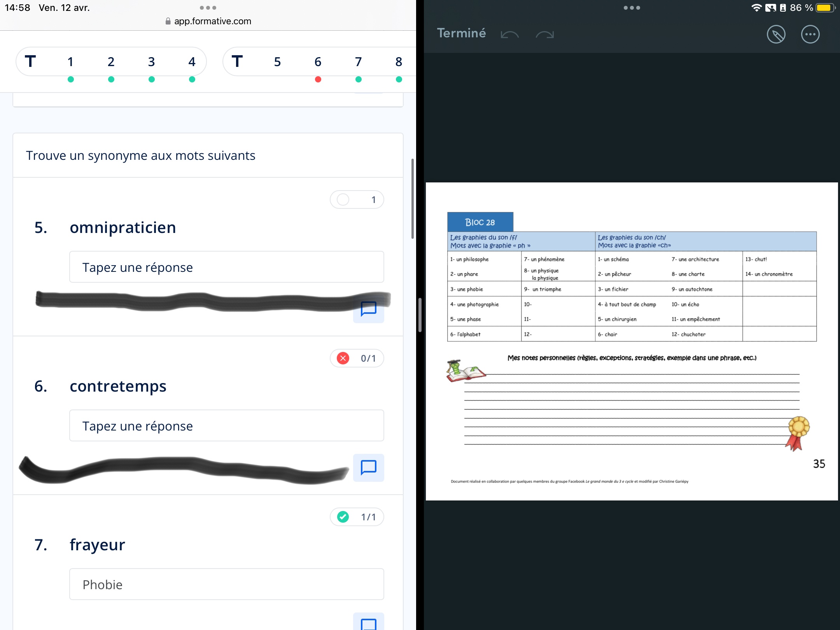Click the 0/1 score badge
Screen dimensions: 840x630
coord(368,358)
